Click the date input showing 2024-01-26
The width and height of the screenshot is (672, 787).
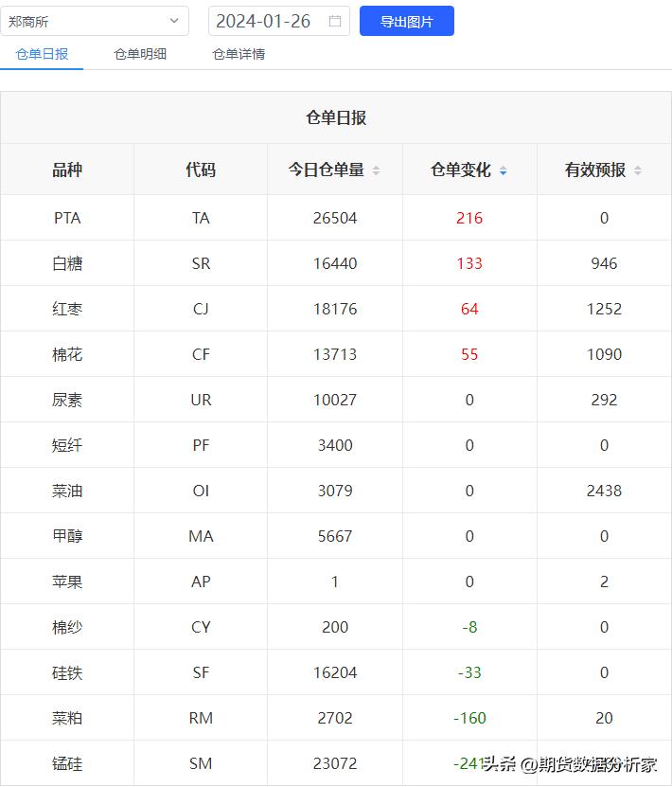[279, 21]
